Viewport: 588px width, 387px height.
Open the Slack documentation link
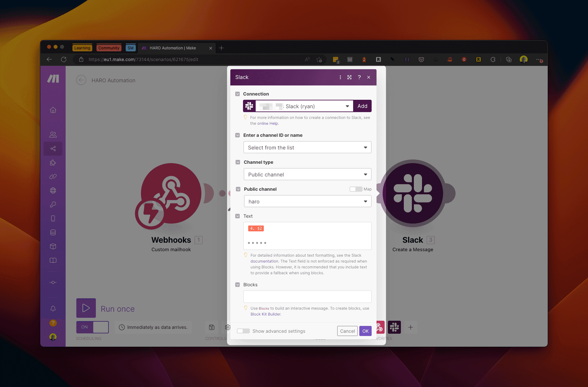(264, 261)
